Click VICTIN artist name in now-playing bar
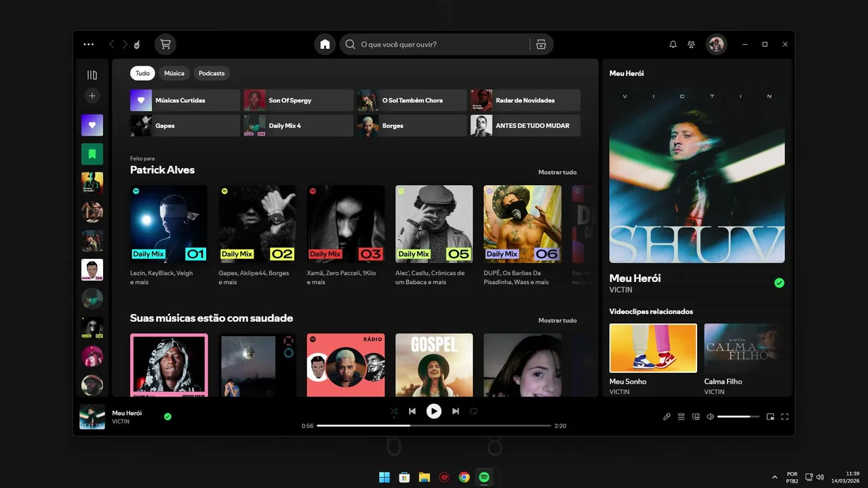The width and height of the screenshot is (868, 488). [x=121, y=422]
